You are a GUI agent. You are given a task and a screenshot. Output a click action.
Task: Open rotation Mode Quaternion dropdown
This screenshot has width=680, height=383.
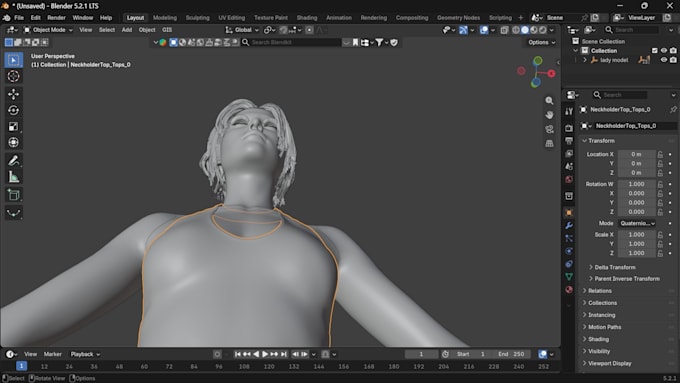pyautogui.click(x=637, y=223)
